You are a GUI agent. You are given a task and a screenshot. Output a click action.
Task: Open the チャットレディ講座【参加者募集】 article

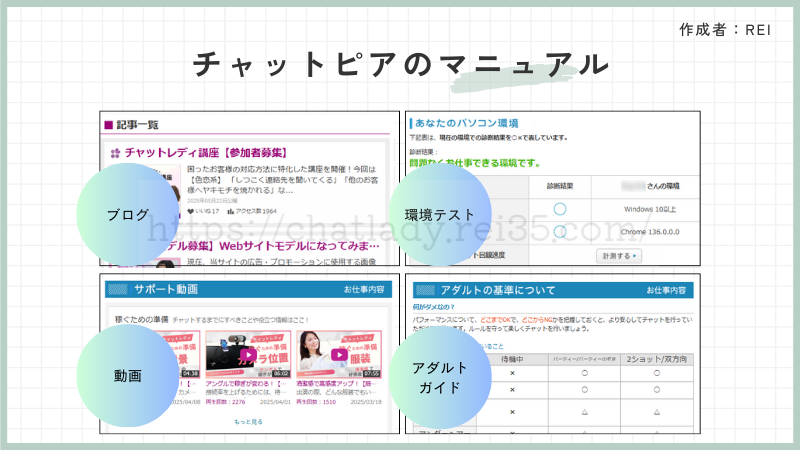tap(206, 153)
